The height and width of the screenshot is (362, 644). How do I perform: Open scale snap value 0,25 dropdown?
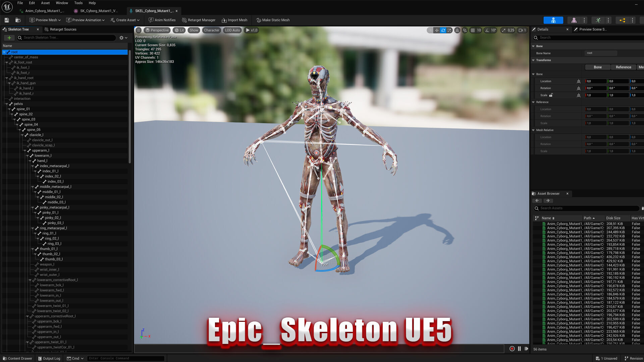point(511,30)
